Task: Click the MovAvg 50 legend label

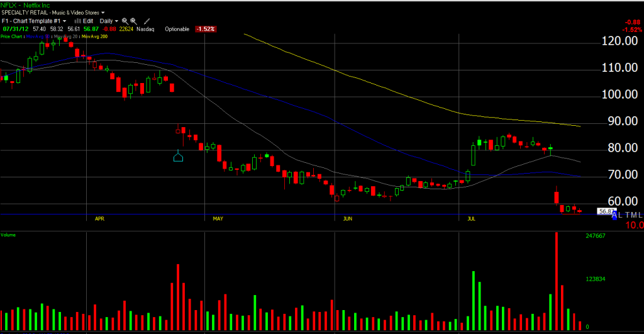Action: coord(38,36)
